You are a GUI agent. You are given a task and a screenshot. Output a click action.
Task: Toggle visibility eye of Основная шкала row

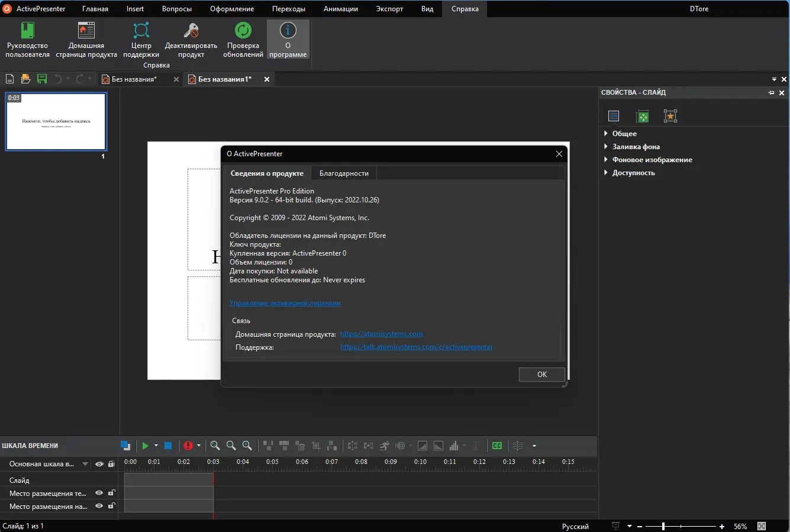tap(99, 464)
